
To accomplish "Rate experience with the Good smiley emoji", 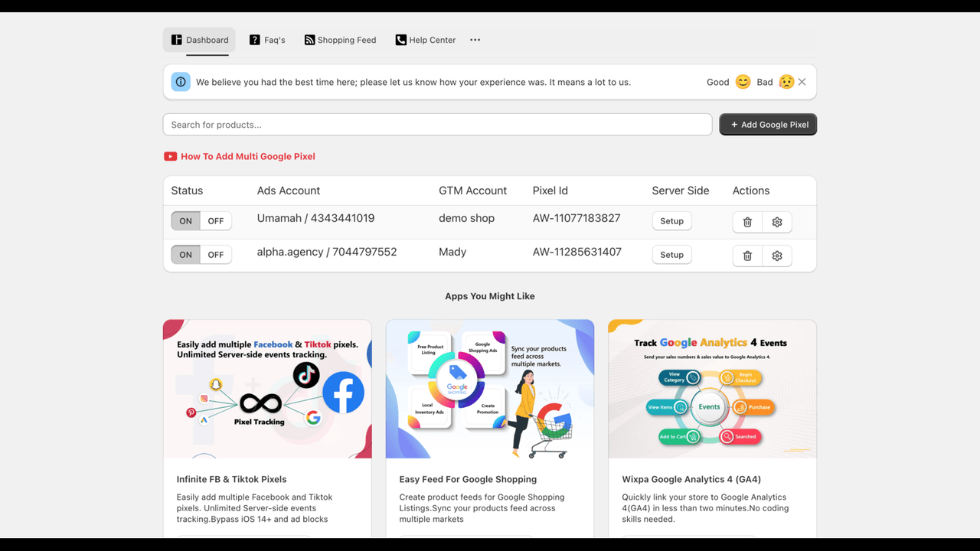I will (743, 82).
